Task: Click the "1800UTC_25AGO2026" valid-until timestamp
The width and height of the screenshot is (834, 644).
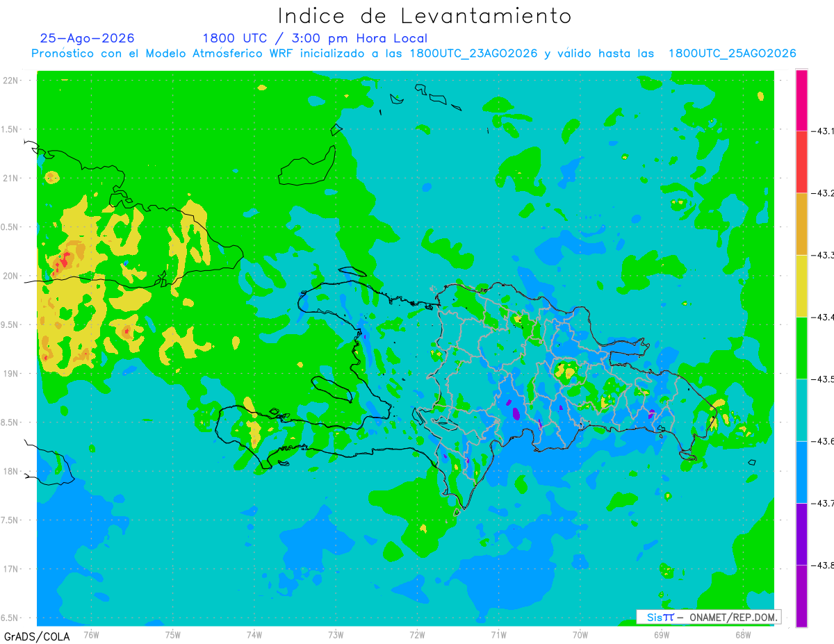Action: coord(733,53)
